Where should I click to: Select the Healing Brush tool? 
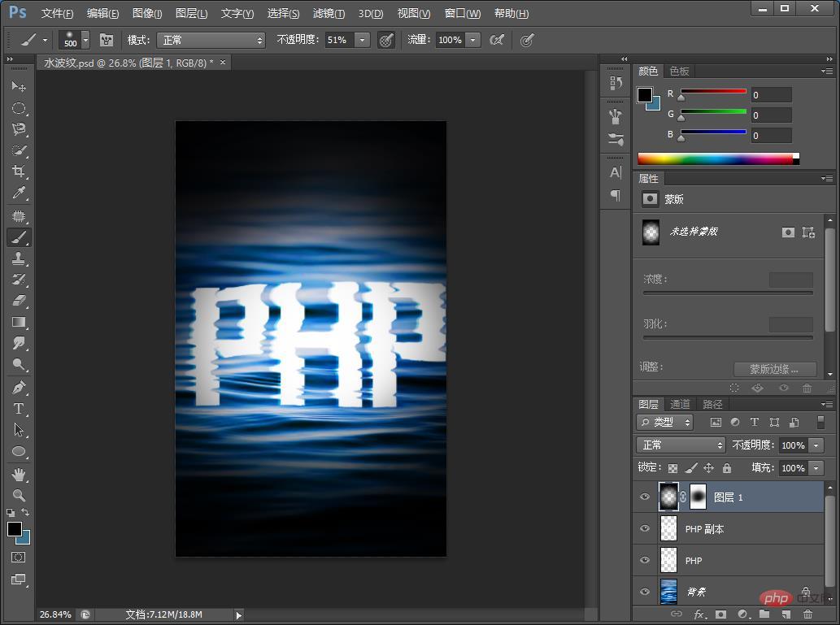(19, 216)
